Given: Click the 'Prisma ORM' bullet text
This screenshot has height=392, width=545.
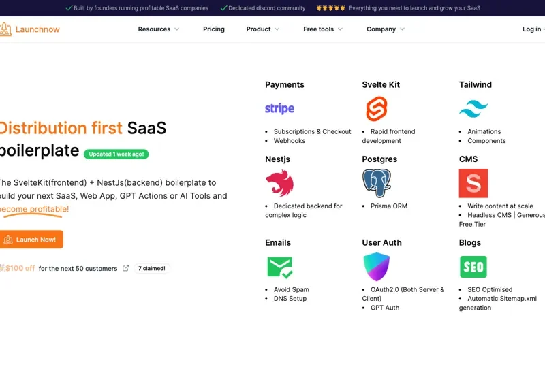Looking at the screenshot, I should (388, 206).
